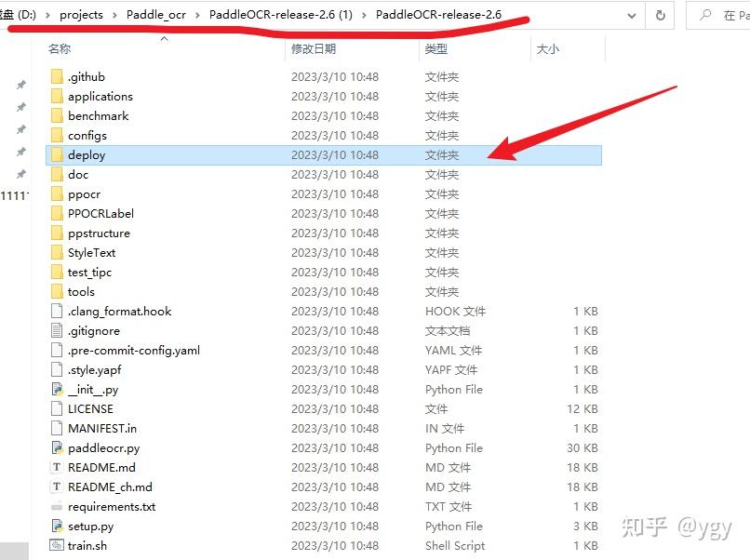Click the .github folder icon
750x560 pixels.
click(x=57, y=76)
